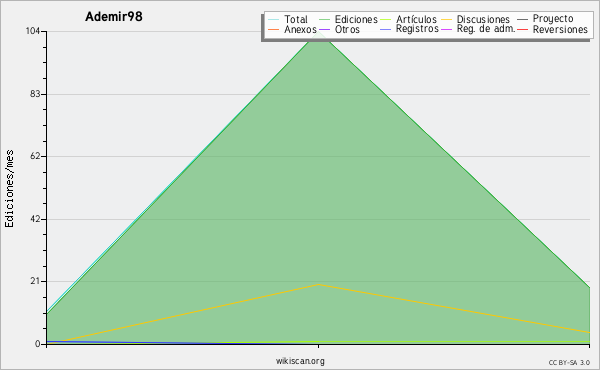The width and height of the screenshot is (600, 370).
Task: Click the purple Otros legend color line
Action: [x=324, y=29]
